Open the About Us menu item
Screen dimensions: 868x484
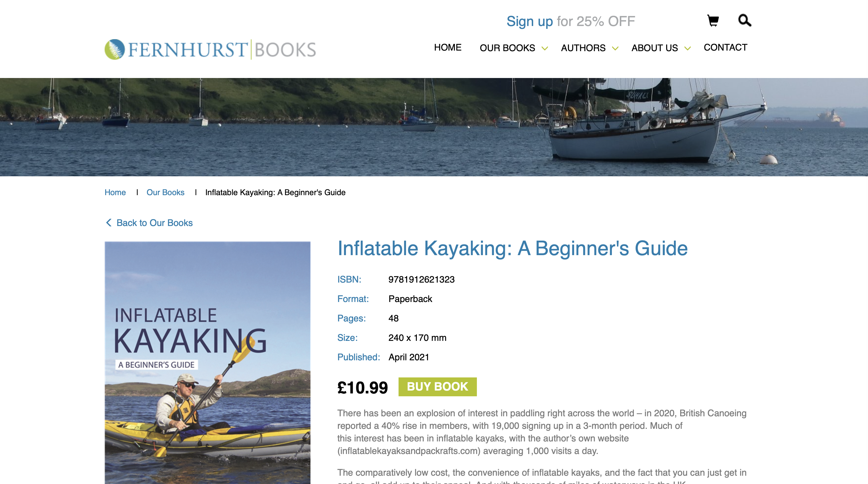(654, 48)
